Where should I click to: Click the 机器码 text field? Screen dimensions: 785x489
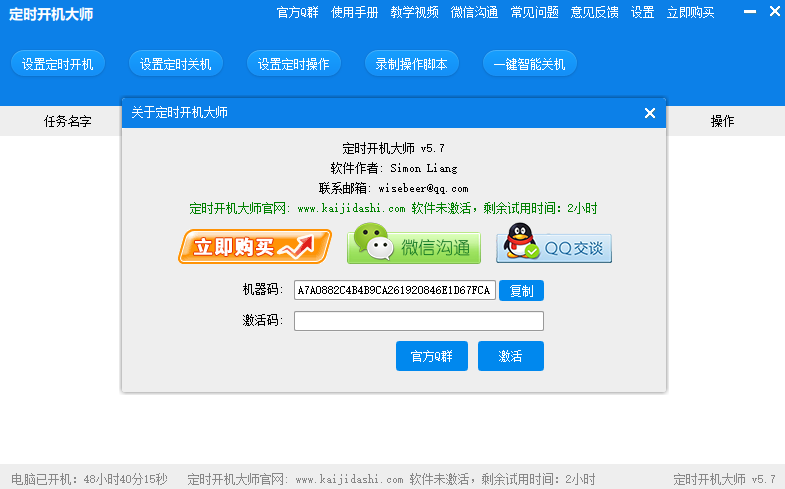[395, 290]
